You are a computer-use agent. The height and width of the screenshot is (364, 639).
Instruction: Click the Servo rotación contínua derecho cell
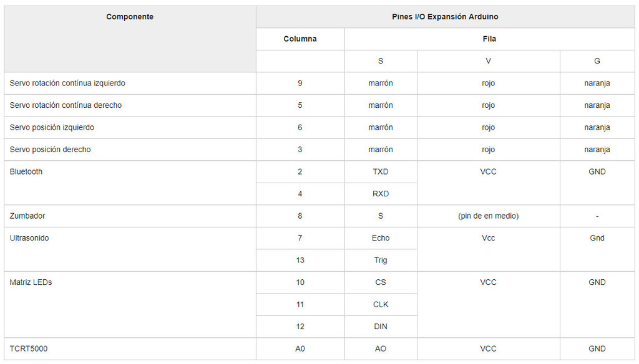pos(66,105)
